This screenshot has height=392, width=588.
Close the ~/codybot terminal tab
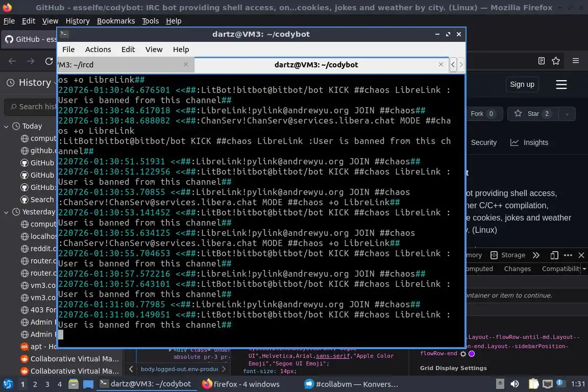click(x=441, y=64)
